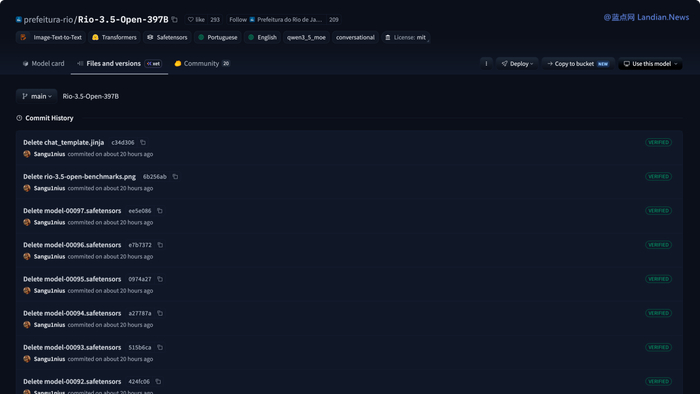Viewport: 700px width, 394px height.
Task: Copy commit hash e7b7372
Action: pos(160,245)
